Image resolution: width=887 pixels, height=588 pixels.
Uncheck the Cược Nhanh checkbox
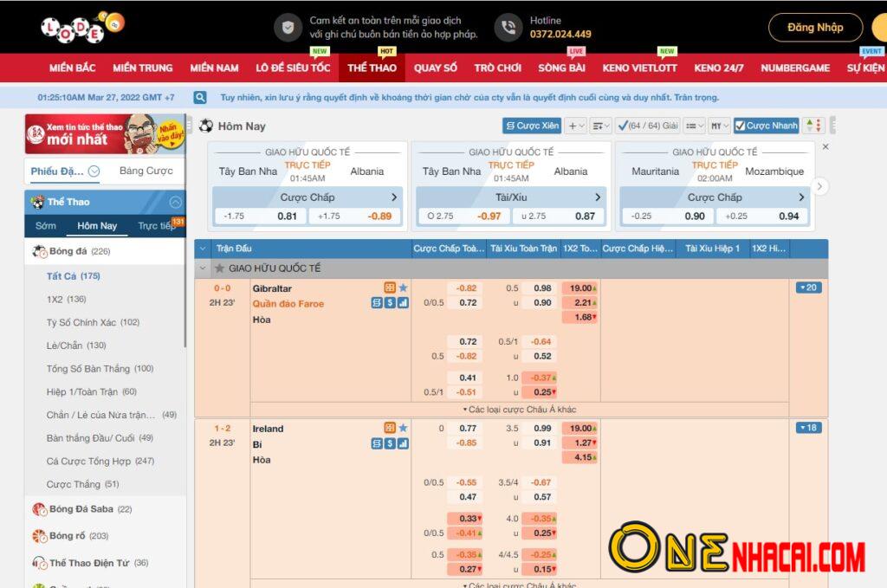pyautogui.click(x=739, y=126)
